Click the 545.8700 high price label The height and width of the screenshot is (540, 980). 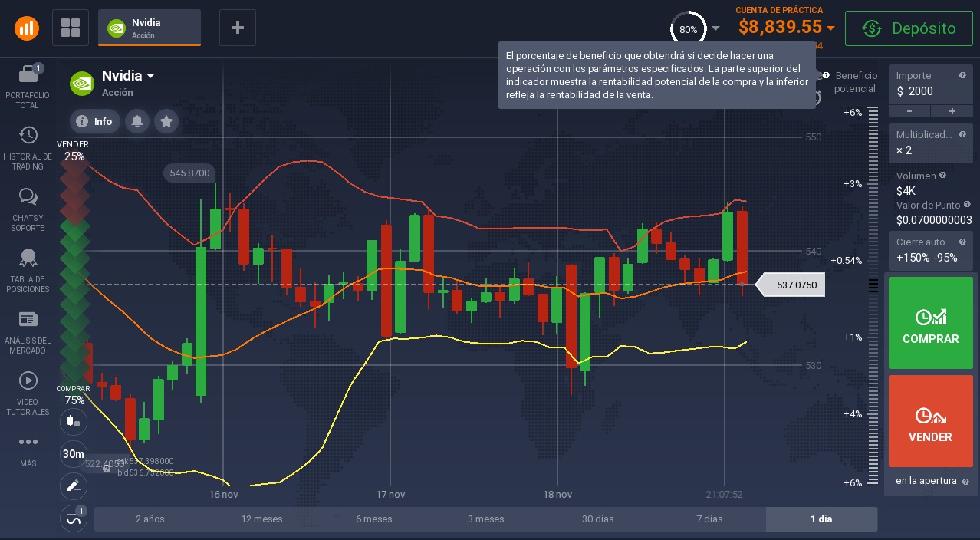[189, 173]
